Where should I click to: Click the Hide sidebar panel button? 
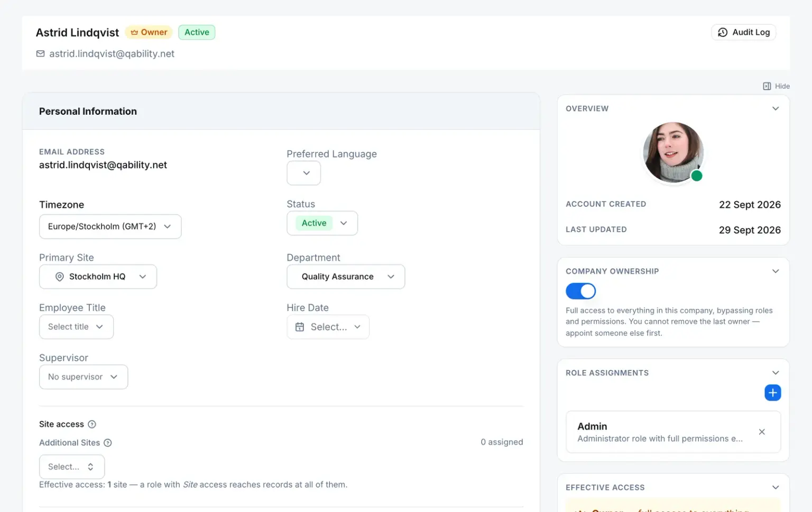coord(776,86)
